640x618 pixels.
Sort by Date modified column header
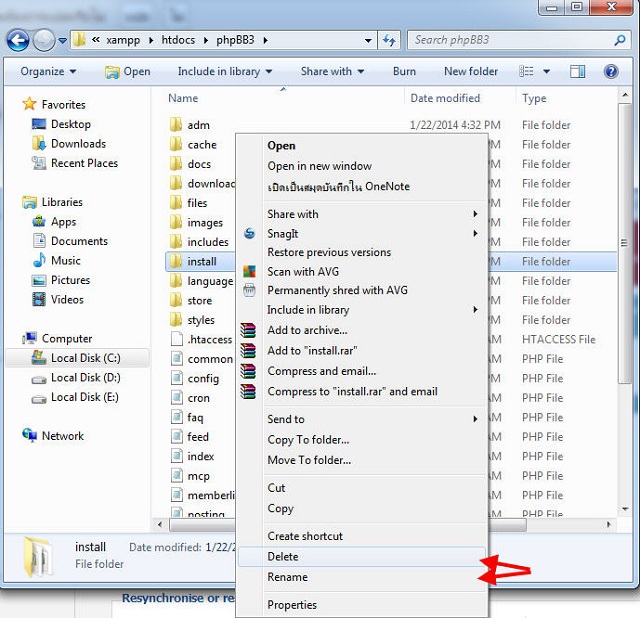click(445, 98)
